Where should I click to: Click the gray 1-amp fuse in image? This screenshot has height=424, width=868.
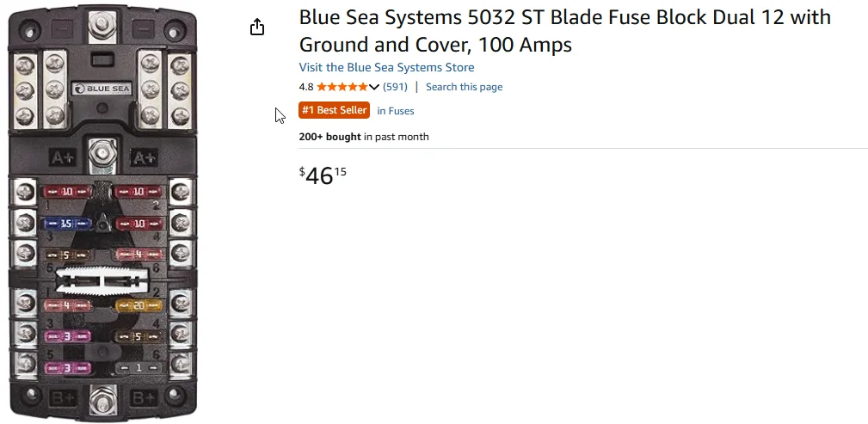(138, 367)
